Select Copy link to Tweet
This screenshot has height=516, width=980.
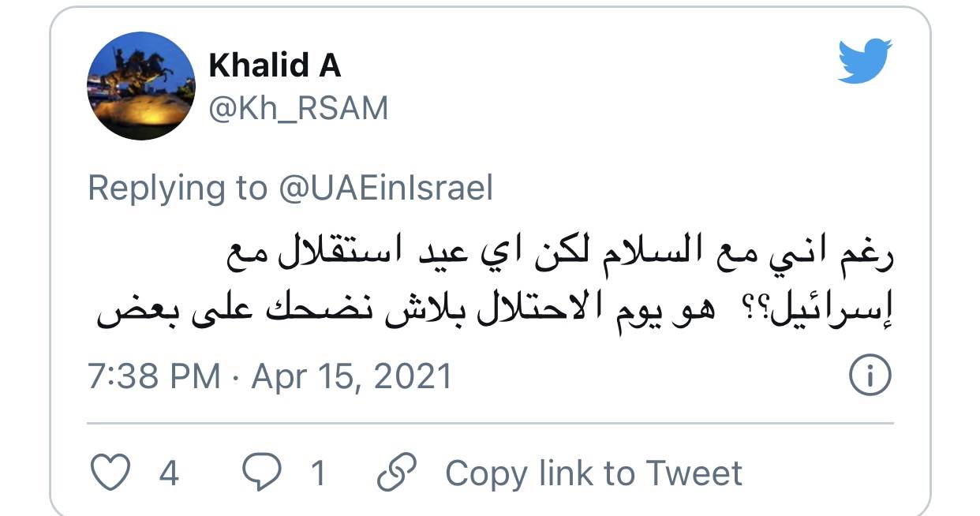[594, 473]
